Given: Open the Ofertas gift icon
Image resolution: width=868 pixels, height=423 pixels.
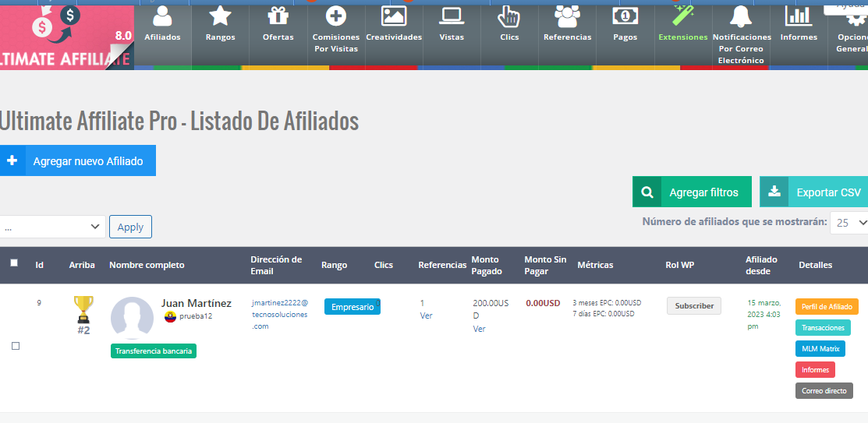Looking at the screenshot, I should click(x=278, y=16).
